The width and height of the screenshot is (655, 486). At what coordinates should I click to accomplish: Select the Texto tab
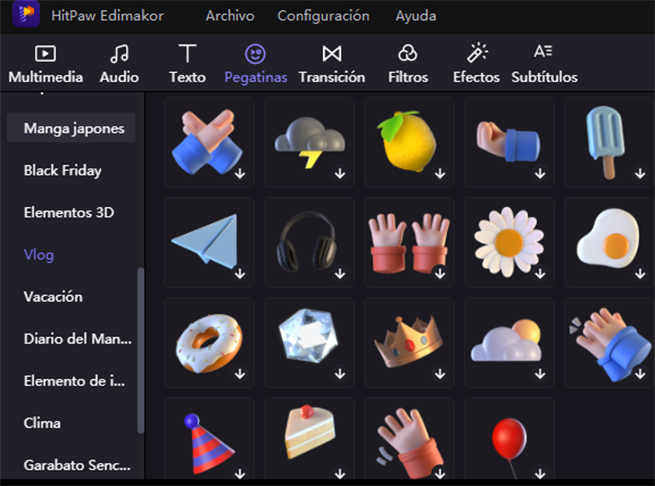(187, 64)
